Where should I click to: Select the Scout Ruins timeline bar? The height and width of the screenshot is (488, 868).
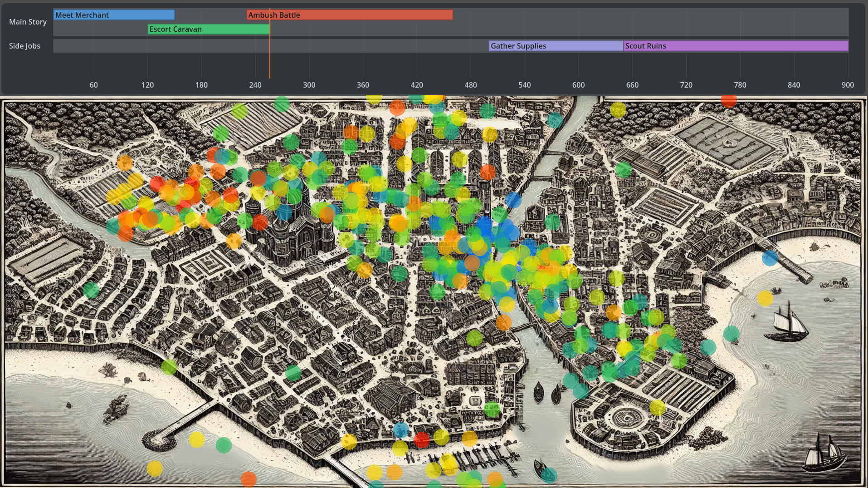point(735,46)
